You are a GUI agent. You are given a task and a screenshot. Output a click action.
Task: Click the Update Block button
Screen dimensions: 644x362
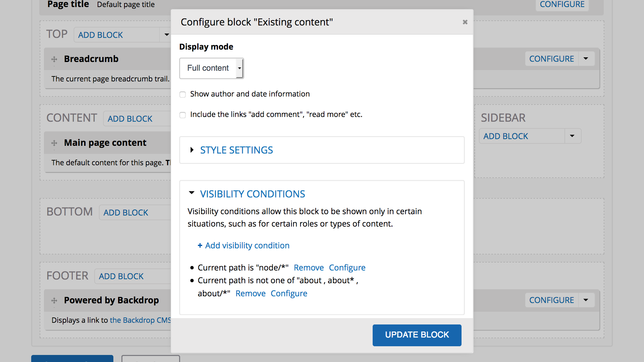pos(417,335)
